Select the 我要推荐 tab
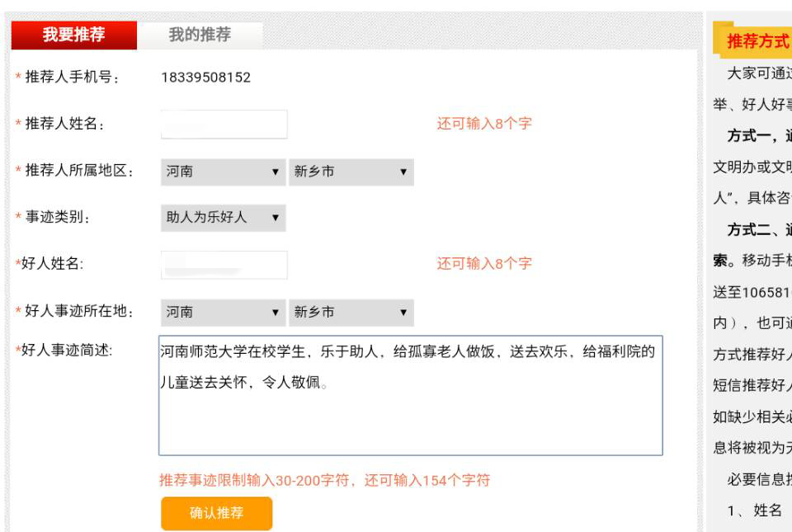 pyautogui.click(x=74, y=35)
